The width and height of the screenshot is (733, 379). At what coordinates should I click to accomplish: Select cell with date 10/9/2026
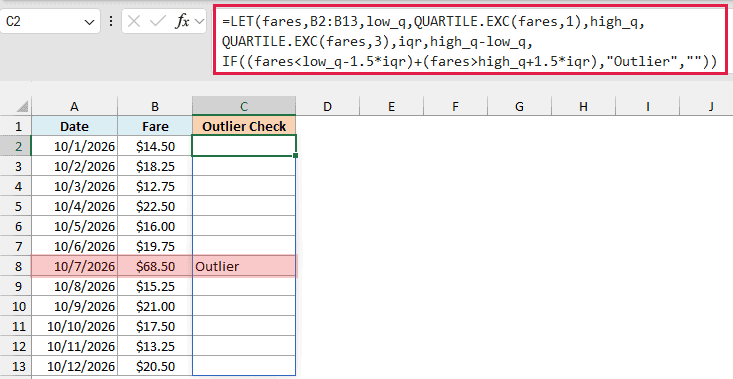(74, 306)
